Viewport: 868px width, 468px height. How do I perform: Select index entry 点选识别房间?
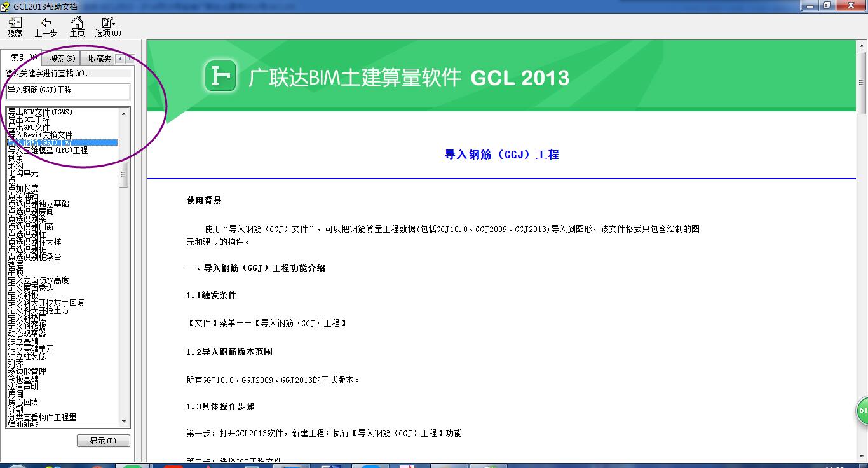click(x=31, y=211)
